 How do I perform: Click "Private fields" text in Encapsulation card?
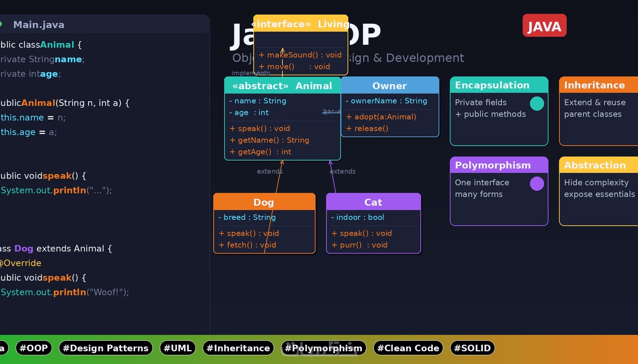click(481, 102)
